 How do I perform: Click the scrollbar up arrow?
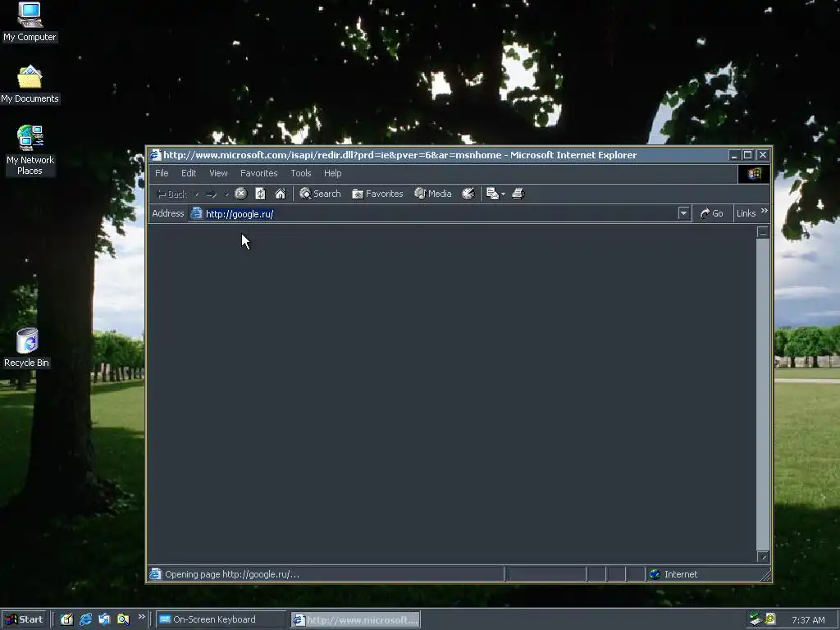coord(763,231)
